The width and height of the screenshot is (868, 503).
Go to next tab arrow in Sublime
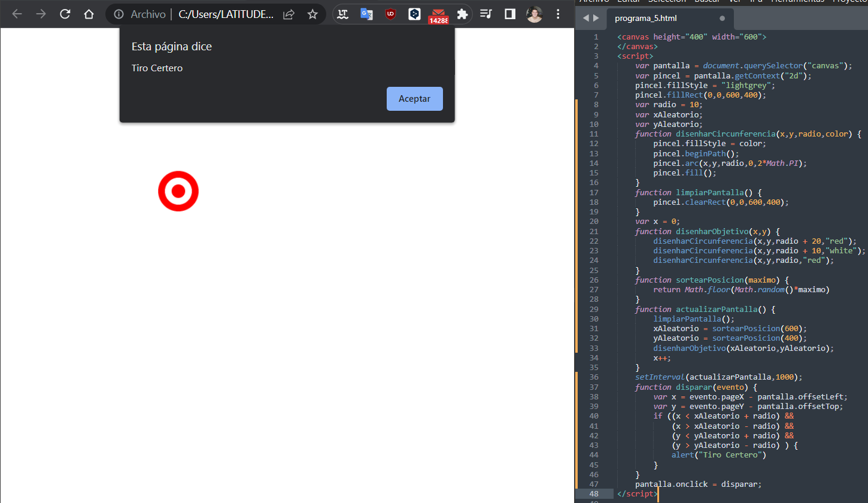pyautogui.click(x=596, y=19)
